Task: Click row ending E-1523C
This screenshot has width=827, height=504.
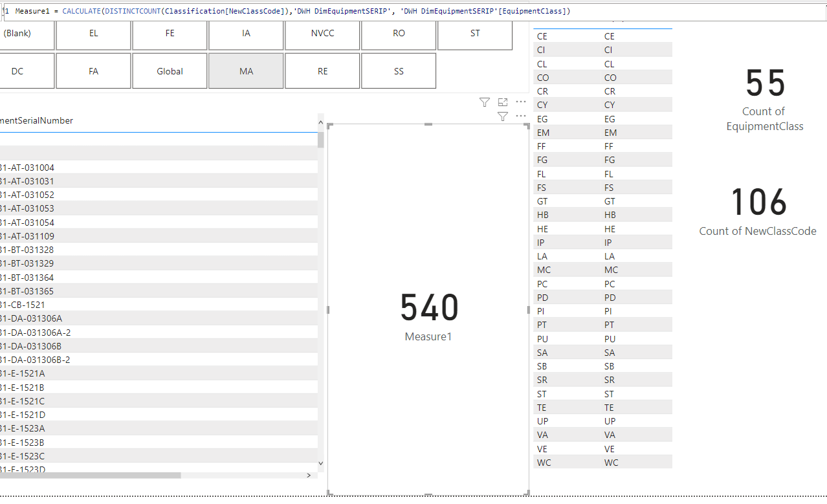Action: (159, 456)
